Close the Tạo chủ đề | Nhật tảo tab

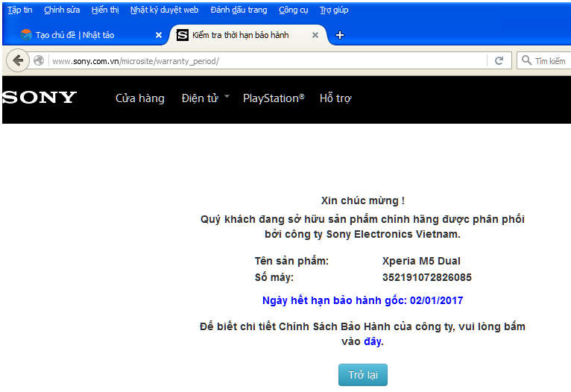159,35
